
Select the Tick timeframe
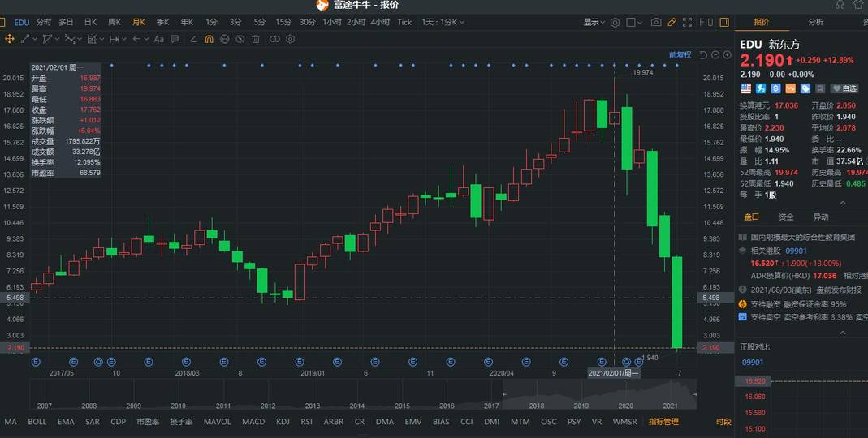coord(404,22)
